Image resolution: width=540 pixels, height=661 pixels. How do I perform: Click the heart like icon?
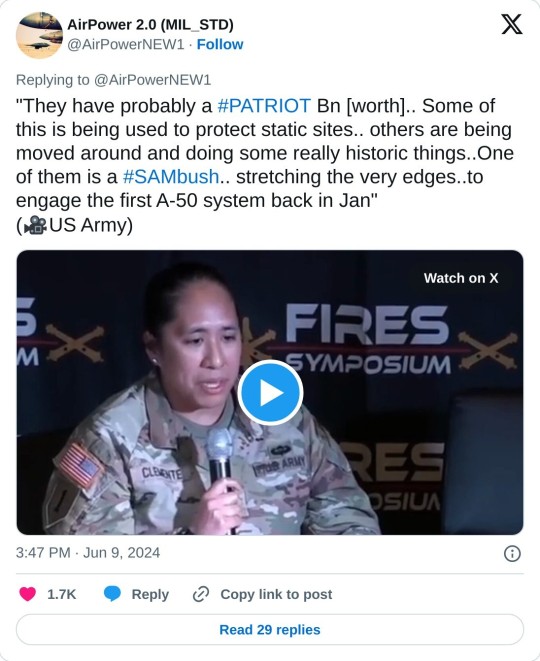point(28,594)
